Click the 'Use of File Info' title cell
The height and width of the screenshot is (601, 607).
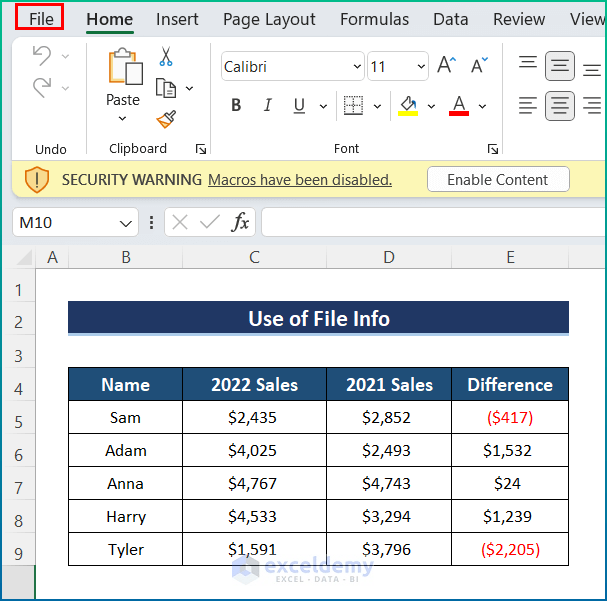click(319, 318)
